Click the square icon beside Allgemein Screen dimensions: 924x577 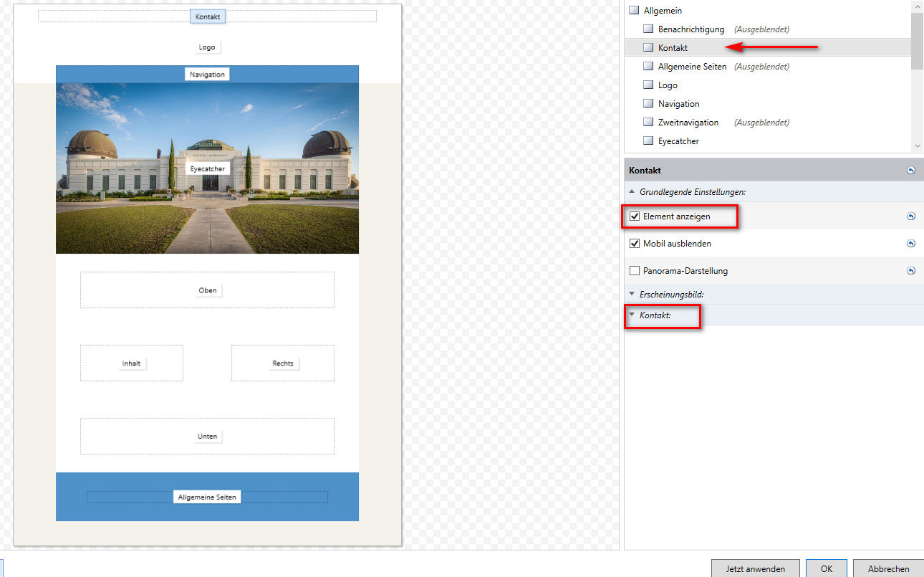tap(633, 11)
